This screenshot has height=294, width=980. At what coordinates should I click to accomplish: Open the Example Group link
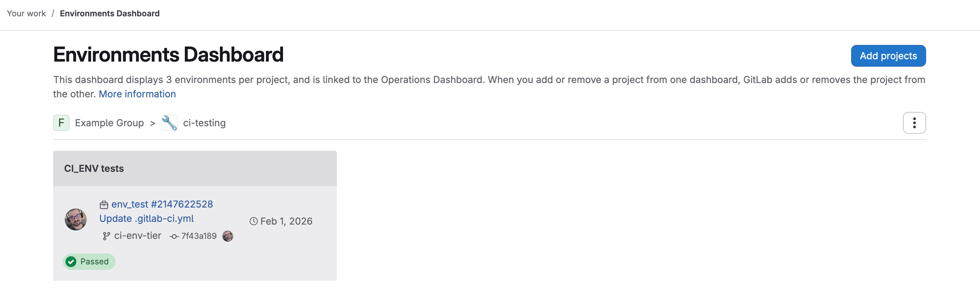pos(109,123)
